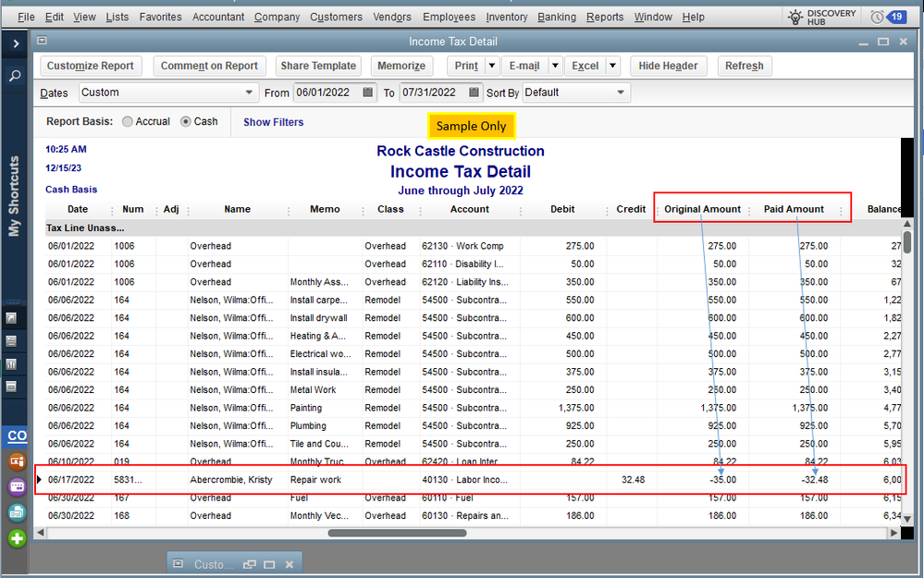
Task: Open the Dates range dropdown
Action: point(250,92)
